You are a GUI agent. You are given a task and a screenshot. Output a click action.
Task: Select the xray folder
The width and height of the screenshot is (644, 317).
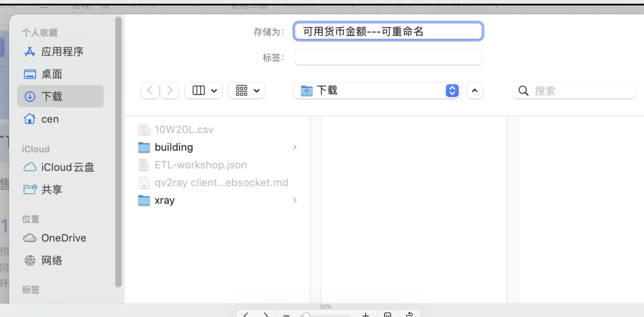click(164, 200)
